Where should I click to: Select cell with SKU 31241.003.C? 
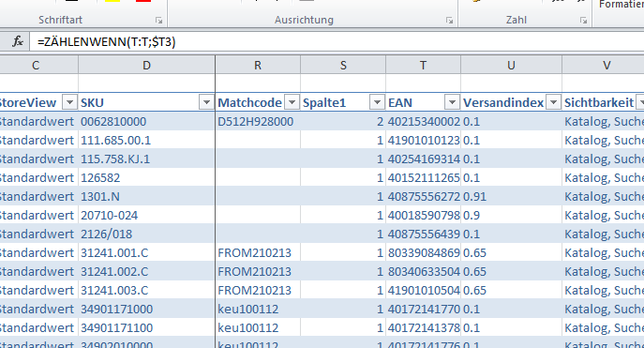tap(146, 291)
